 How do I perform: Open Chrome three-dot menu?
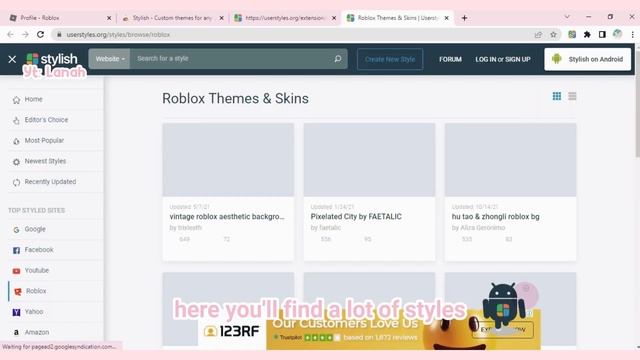(x=632, y=35)
